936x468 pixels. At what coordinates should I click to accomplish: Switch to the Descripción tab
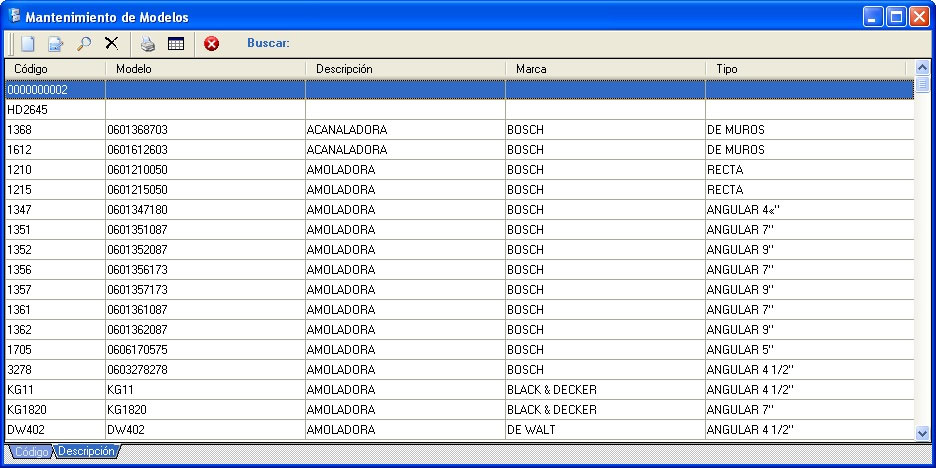[86, 452]
